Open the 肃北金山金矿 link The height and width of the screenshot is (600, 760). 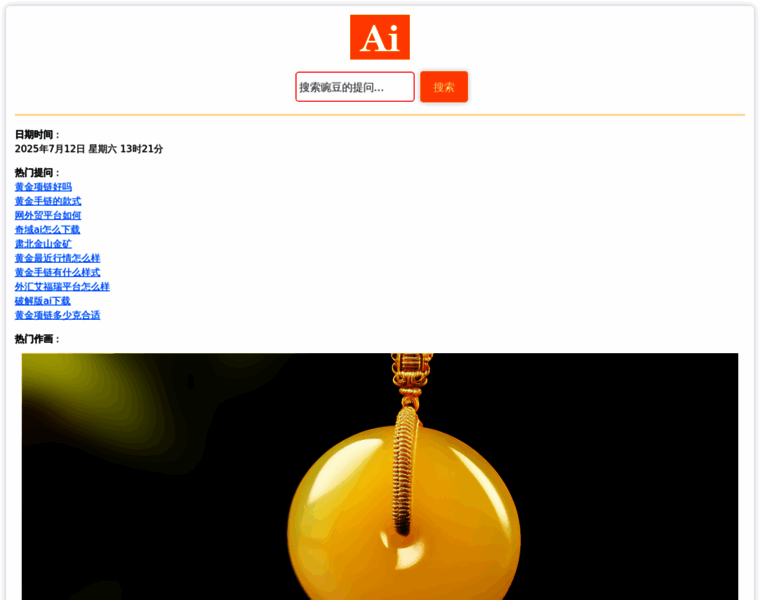43,244
